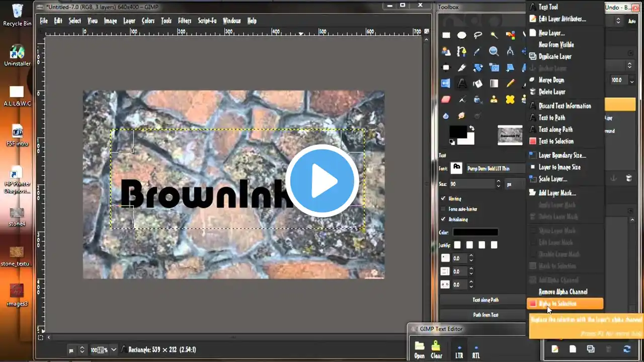644x362 pixels.
Task: Choose Text to Selection from context menu
Action: tap(555, 141)
